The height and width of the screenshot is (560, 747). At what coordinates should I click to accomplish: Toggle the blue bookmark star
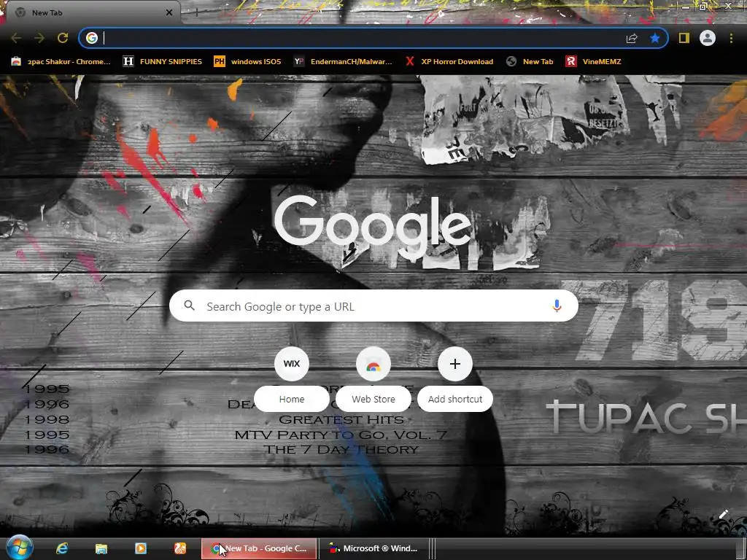tap(655, 38)
